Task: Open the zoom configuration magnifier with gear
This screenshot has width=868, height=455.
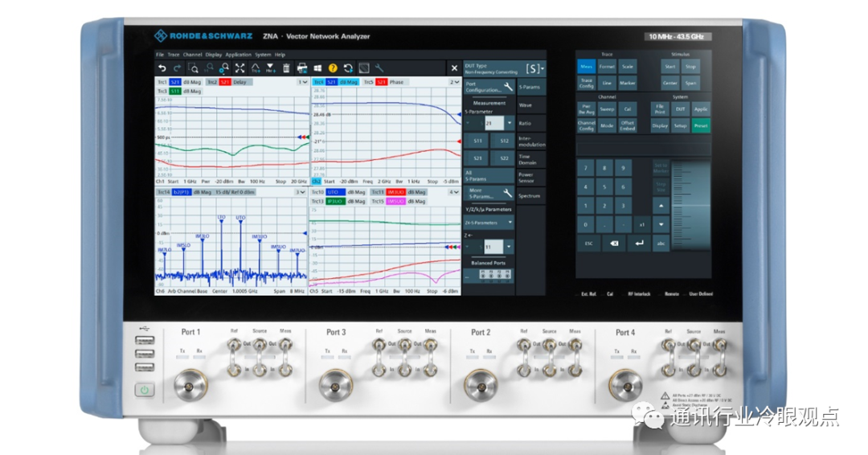Action: (x=223, y=68)
